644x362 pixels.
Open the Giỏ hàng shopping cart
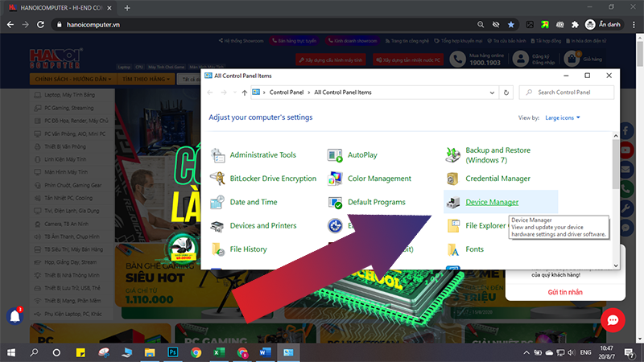(583, 59)
